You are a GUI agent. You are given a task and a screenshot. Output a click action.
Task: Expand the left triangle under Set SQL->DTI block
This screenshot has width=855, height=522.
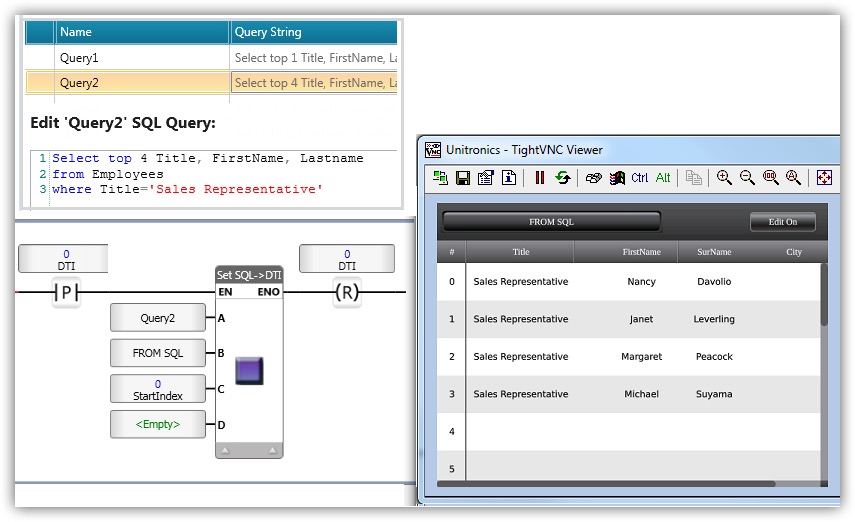tap(226, 451)
